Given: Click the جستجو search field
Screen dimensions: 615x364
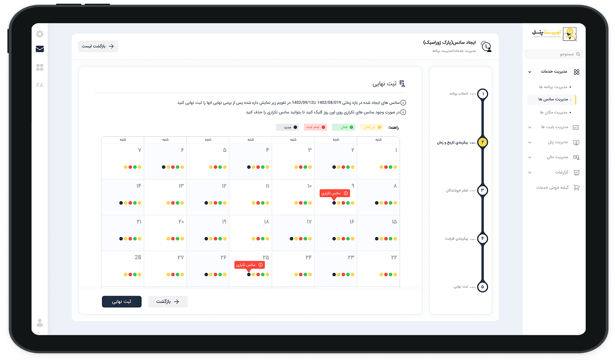Looking at the screenshot, I should coord(554,54).
